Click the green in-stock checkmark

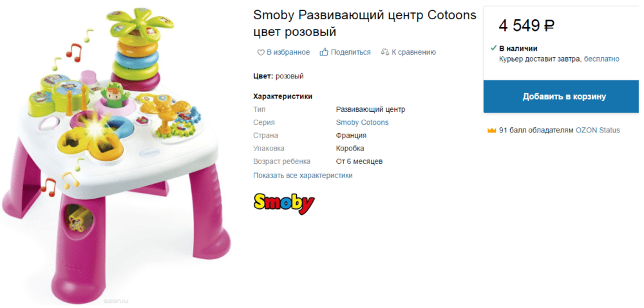494,48
